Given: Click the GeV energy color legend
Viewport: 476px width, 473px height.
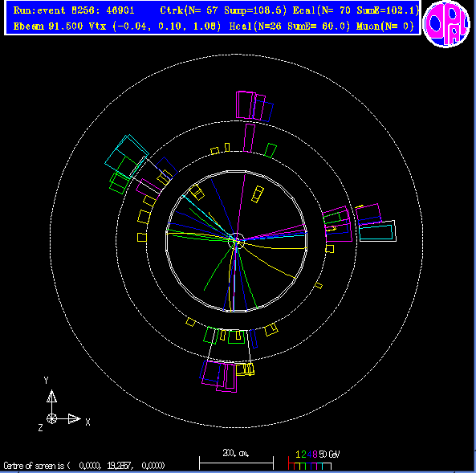Looking at the screenshot, I should [x=314, y=459].
